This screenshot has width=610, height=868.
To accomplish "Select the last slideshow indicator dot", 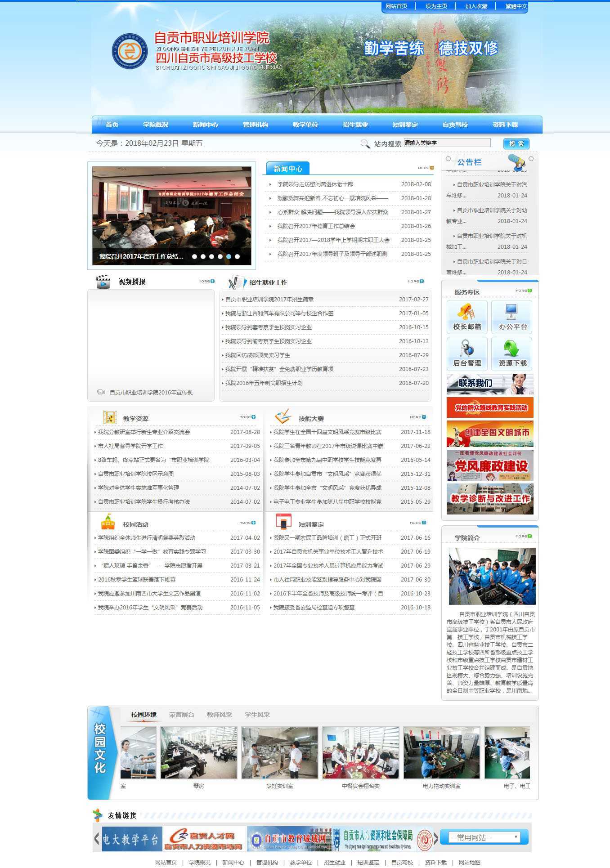I will pos(237,256).
